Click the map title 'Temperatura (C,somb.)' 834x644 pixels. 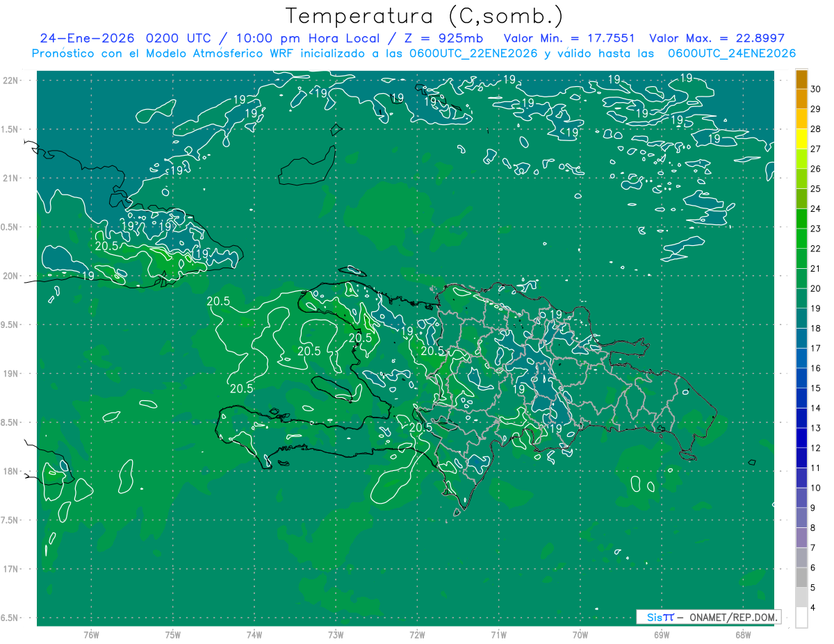tap(424, 15)
